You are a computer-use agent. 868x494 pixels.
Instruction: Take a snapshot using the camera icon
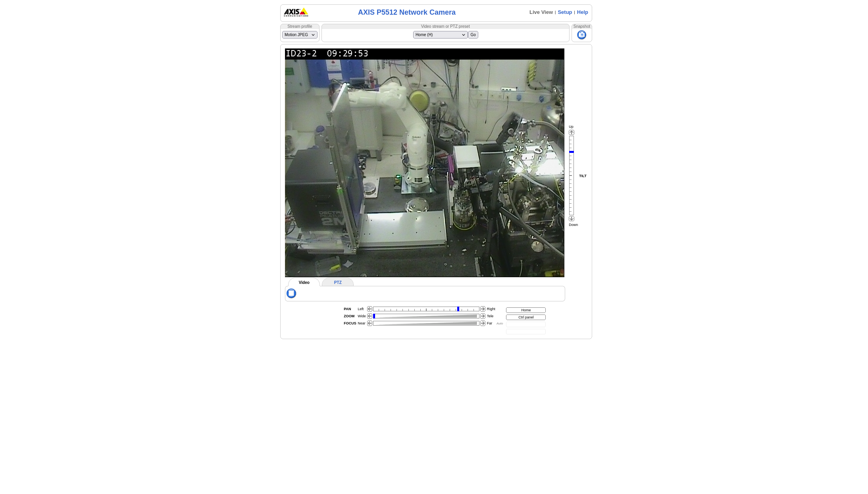581,35
